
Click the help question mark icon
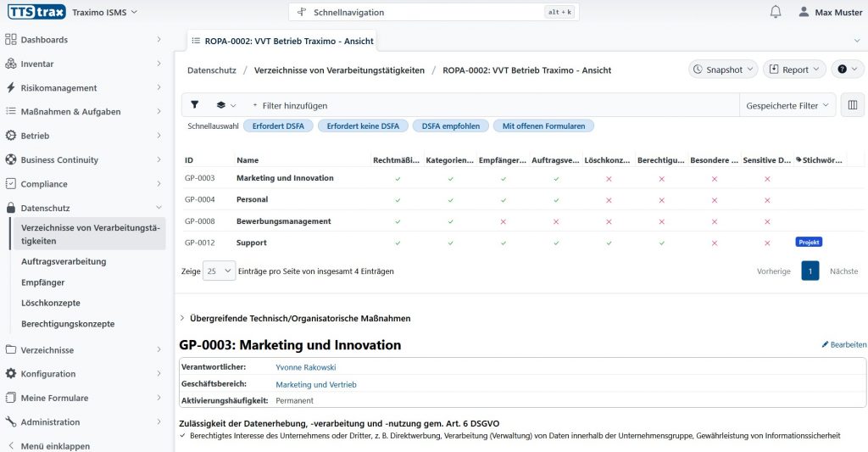tap(842, 70)
